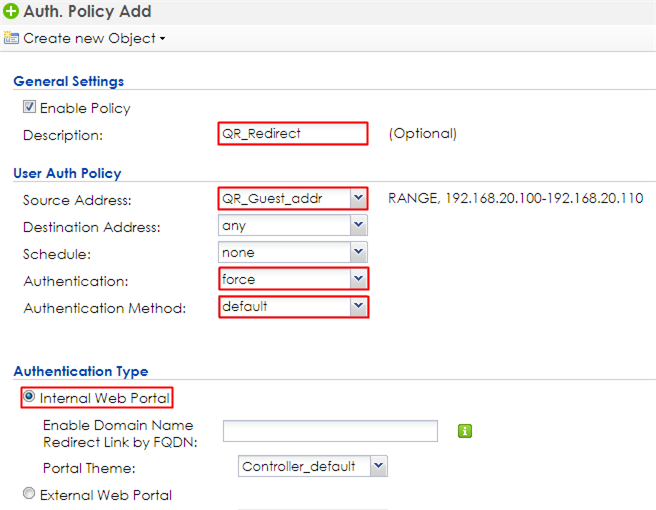Open the Portal Theme dropdown
Screen dimensions: 656x510
tap(378, 466)
